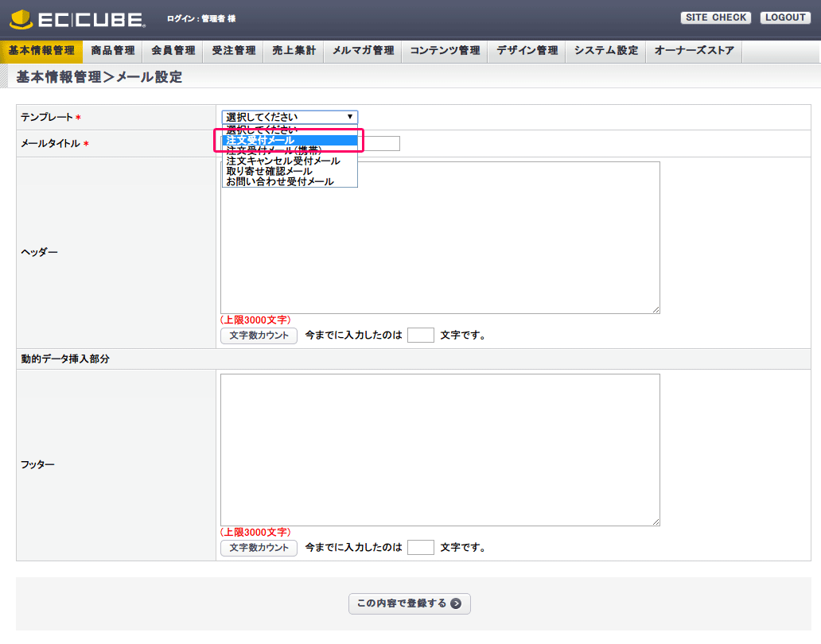Open 基本情報管理 menu tab

pos(41,51)
